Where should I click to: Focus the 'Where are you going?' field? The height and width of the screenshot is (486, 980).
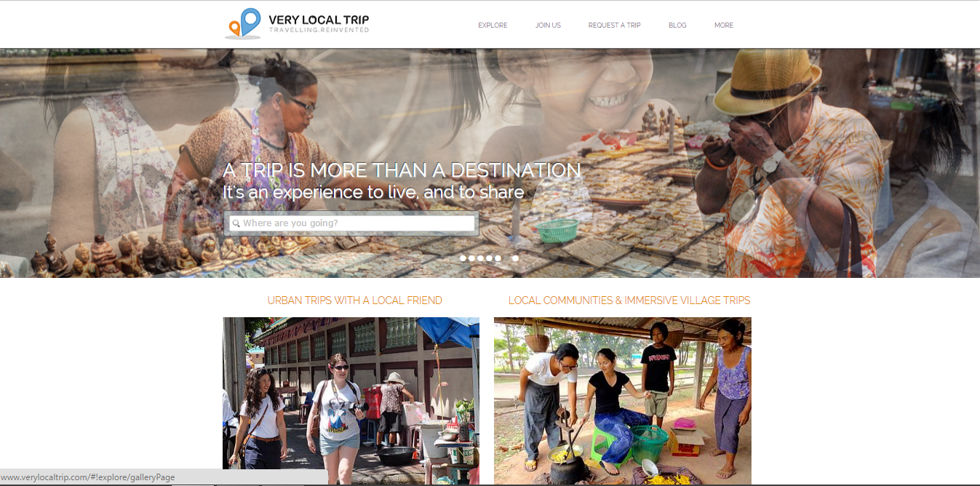pos(352,223)
